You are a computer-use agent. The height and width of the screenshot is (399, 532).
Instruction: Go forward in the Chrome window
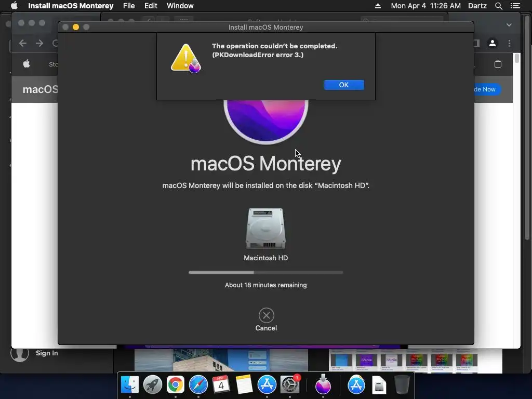point(39,43)
